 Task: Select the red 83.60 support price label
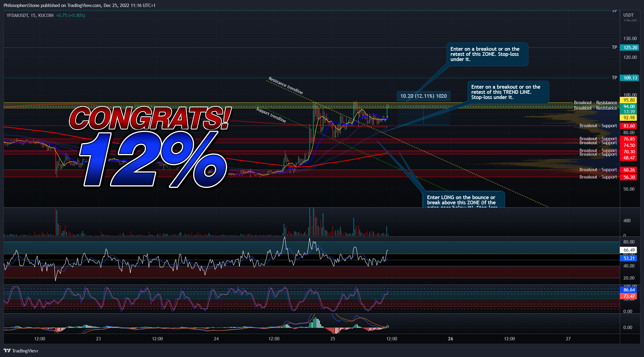coord(629,126)
